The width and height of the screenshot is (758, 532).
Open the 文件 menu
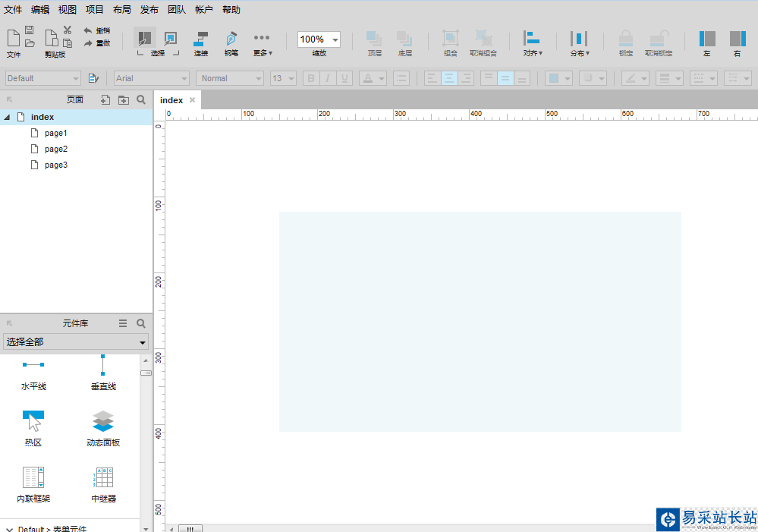point(13,10)
